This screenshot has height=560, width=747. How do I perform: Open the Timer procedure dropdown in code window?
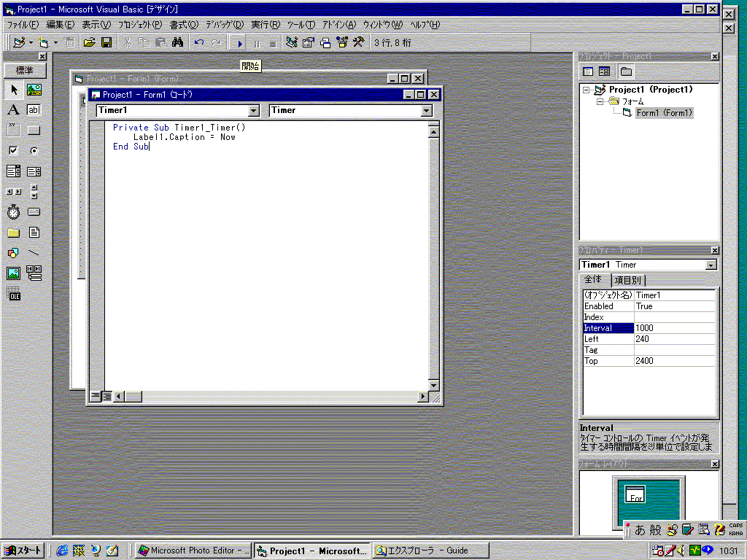click(x=426, y=111)
